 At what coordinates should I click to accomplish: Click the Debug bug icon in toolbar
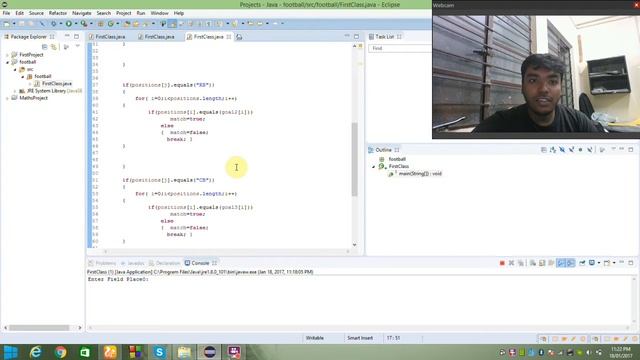coord(53,24)
